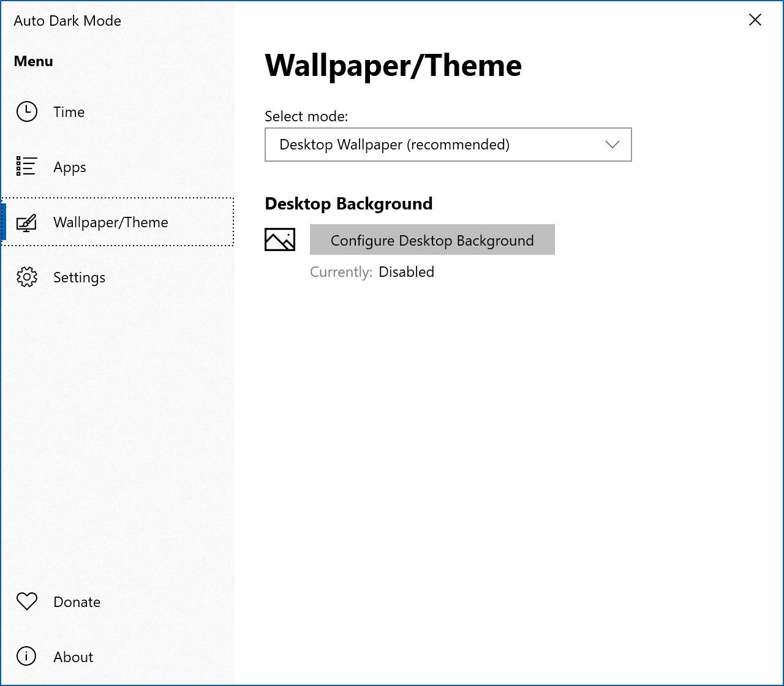Click the 'Wallpaper/Theme' page title
Screen dimensions: 784x686
click(393, 65)
